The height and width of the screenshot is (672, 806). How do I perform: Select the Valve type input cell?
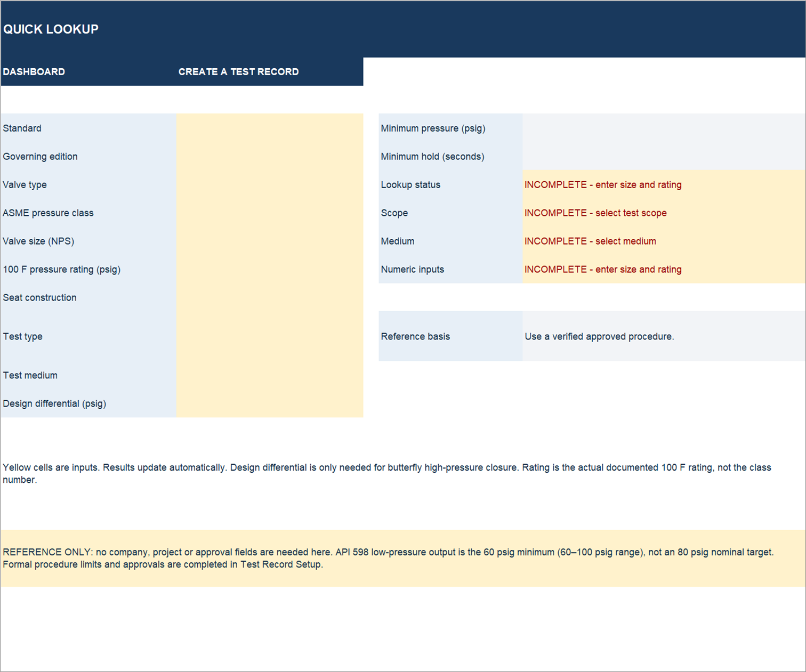[x=270, y=184]
